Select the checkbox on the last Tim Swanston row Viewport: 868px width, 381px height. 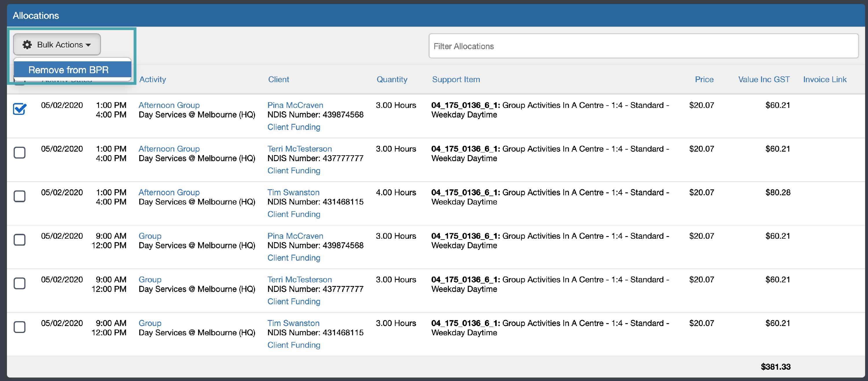pos(20,327)
